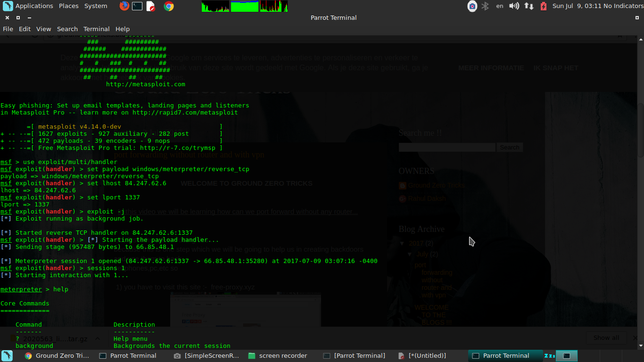Image resolution: width=644 pixels, height=362 pixels.
Task: Open the Parrot logo Applications menu icon
Action: (7, 6)
